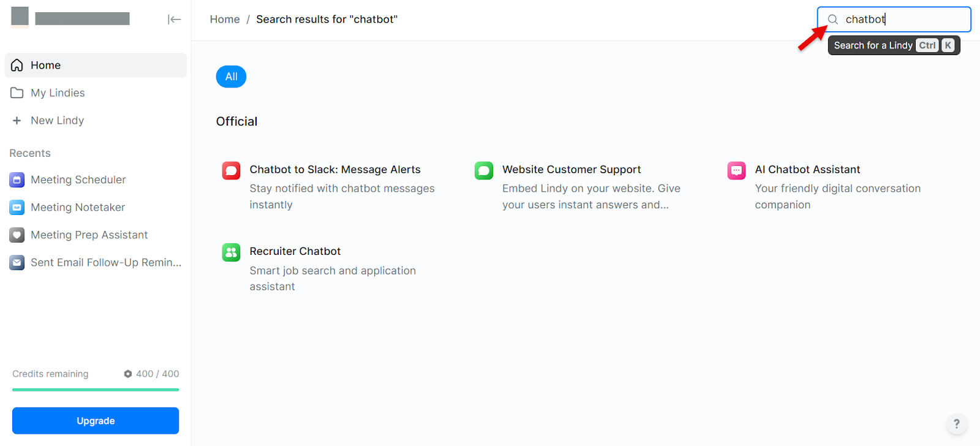
Task: Click the credits coin icon
Action: coord(128,374)
